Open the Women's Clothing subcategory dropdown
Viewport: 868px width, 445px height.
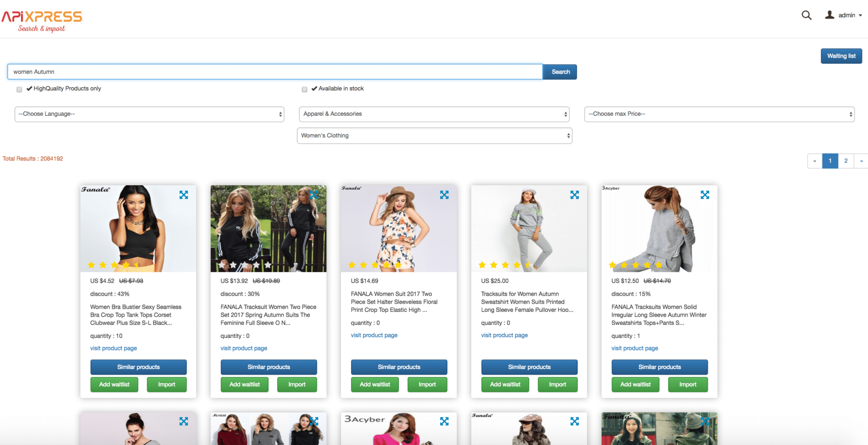434,136
